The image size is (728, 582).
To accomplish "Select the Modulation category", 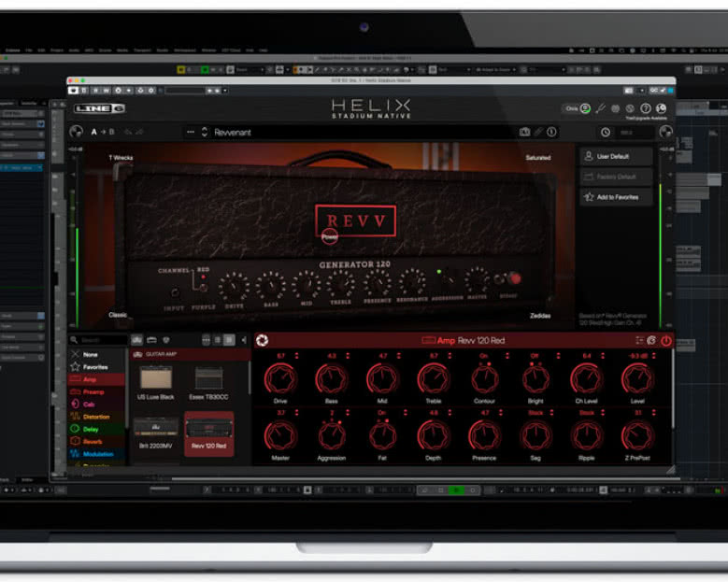I will 96,454.
